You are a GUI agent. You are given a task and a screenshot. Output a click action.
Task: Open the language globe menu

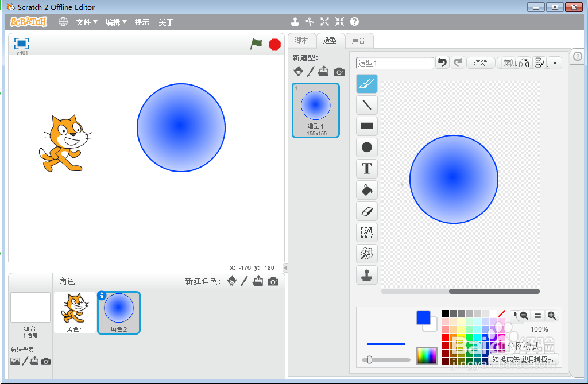[63, 22]
